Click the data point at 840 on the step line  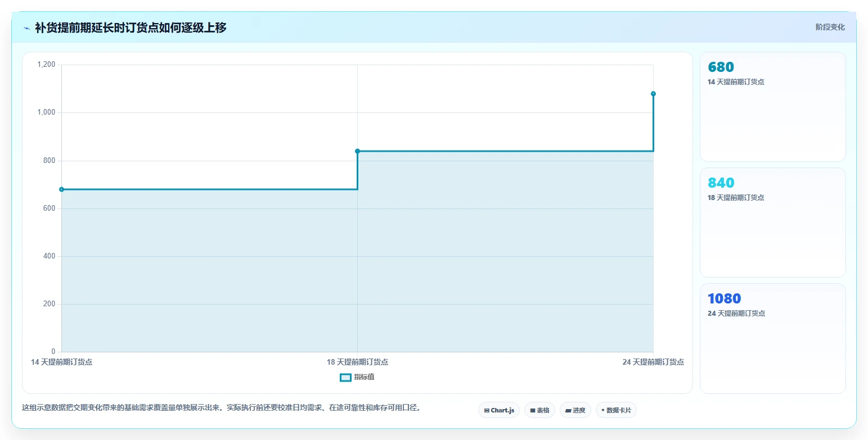357,151
